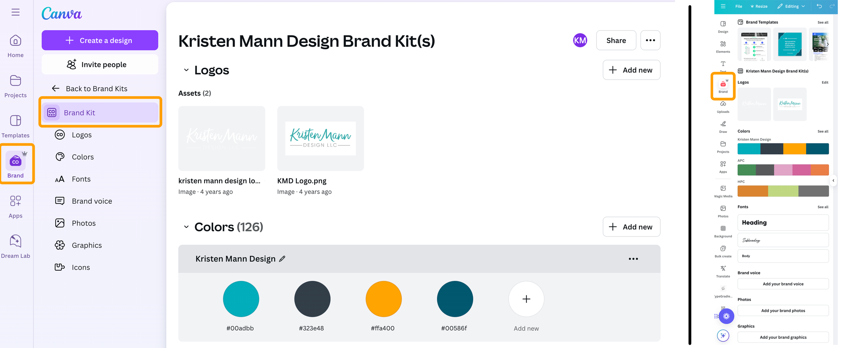Collapse the editor side panel with the arrow
The image size is (868, 348).
[x=833, y=180]
